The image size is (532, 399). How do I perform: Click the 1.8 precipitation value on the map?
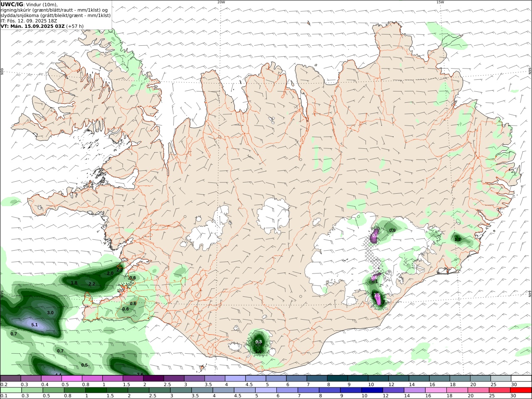[x=74, y=283]
